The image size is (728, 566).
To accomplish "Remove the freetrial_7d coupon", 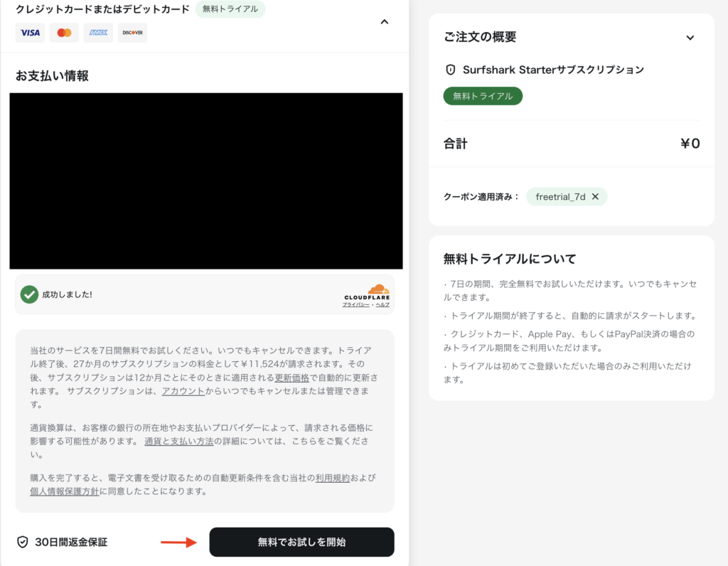I will point(595,196).
